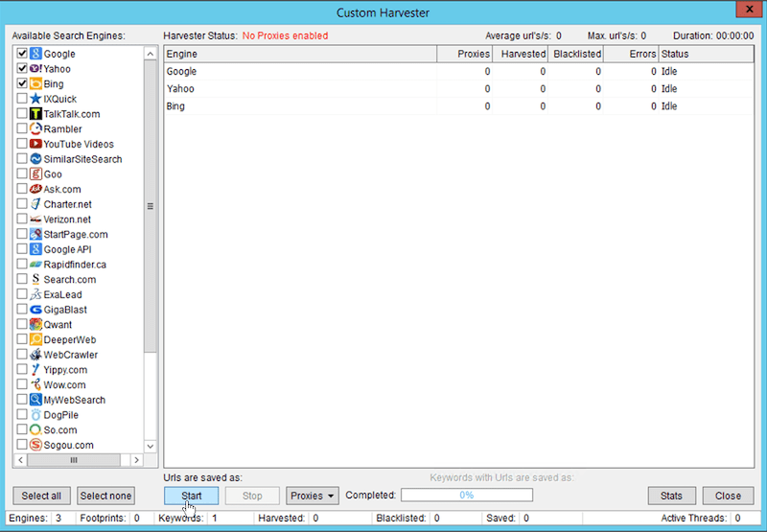
Task: Click the WebCrawler icon
Action: pos(35,355)
